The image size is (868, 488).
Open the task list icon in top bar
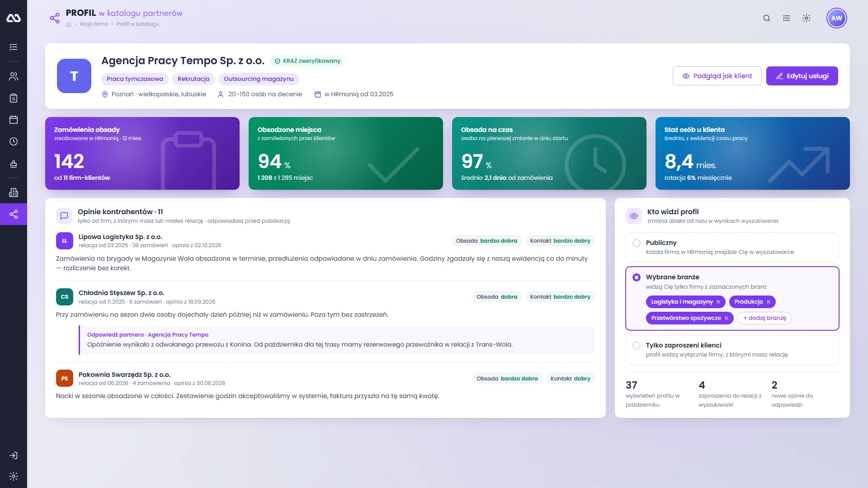(x=787, y=18)
